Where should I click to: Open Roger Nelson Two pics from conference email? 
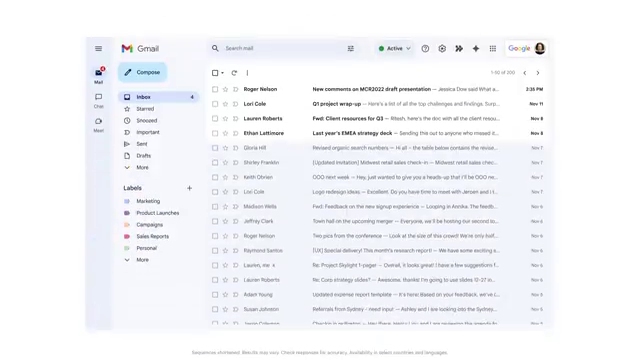click(378, 236)
